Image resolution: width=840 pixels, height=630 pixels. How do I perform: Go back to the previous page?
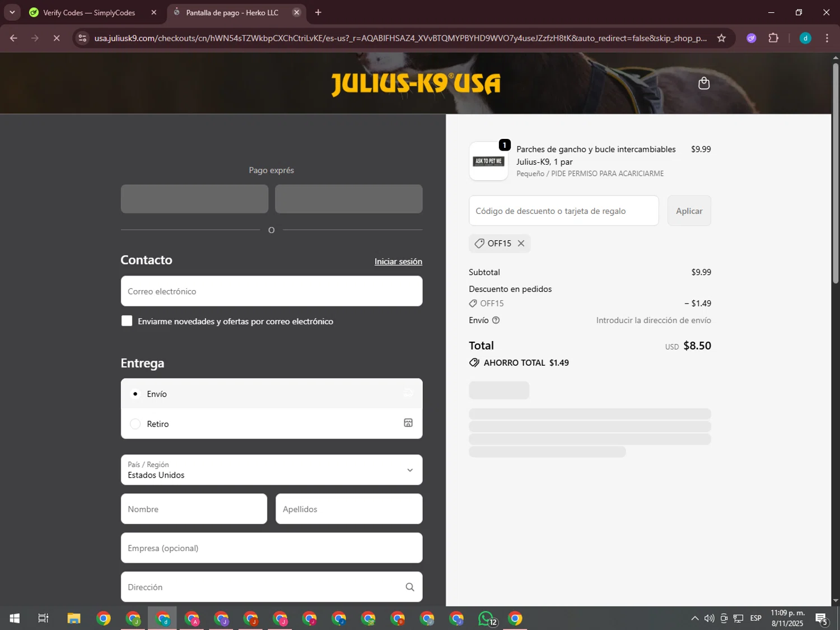pyautogui.click(x=13, y=38)
